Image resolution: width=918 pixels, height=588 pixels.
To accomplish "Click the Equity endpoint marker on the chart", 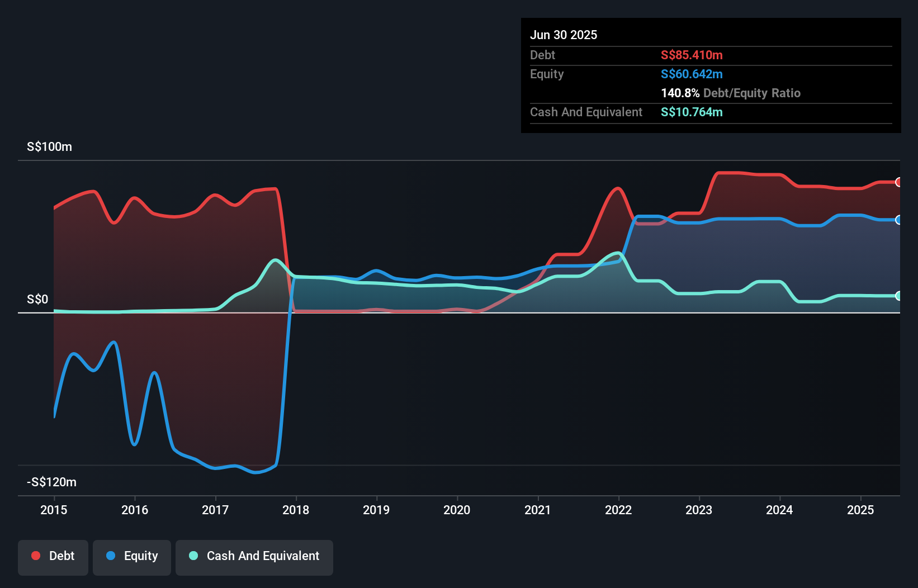I will click(x=898, y=220).
